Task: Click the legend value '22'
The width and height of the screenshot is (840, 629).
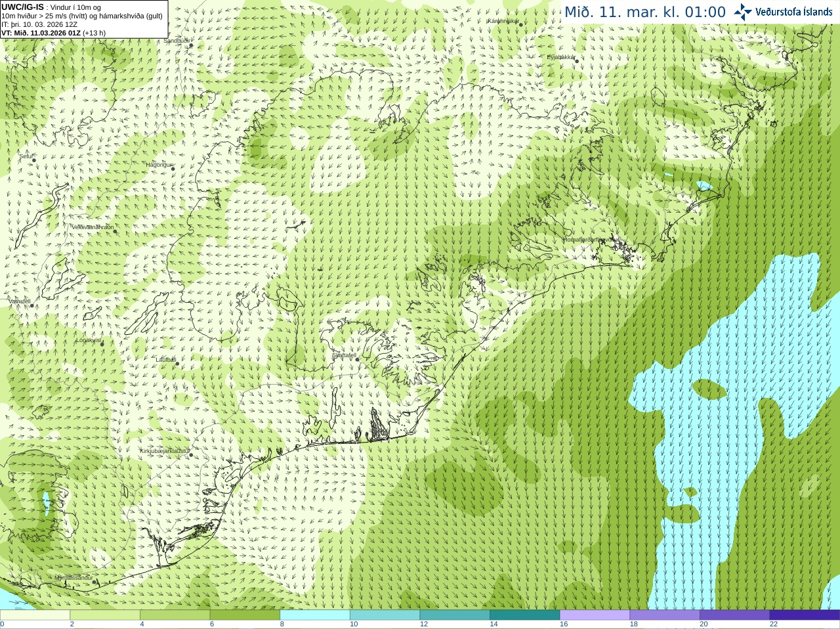Action: (774, 624)
